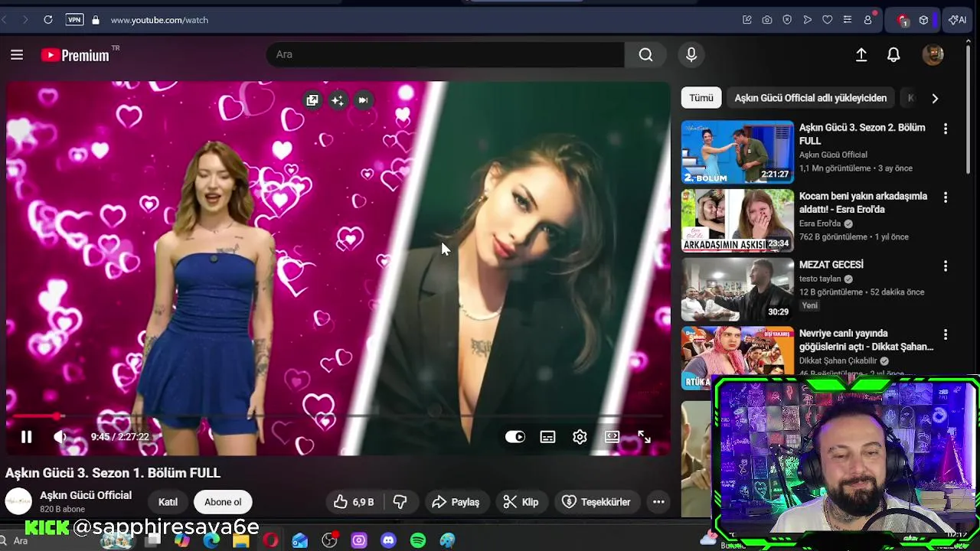Screen dimensions: 980x551
Task: Open the pop-out video icon on player
Action: [312, 100]
